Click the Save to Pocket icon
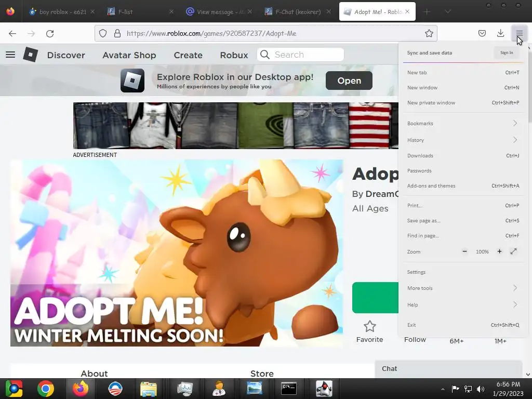The image size is (532, 399). [x=482, y=33]
